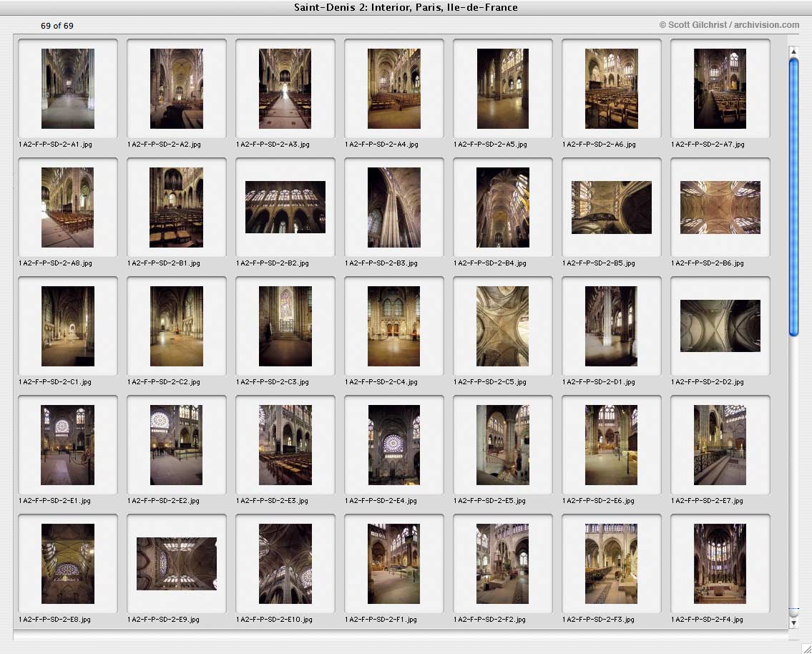
Task: Click the scrollbar down arrow
Action: (793, 623)
